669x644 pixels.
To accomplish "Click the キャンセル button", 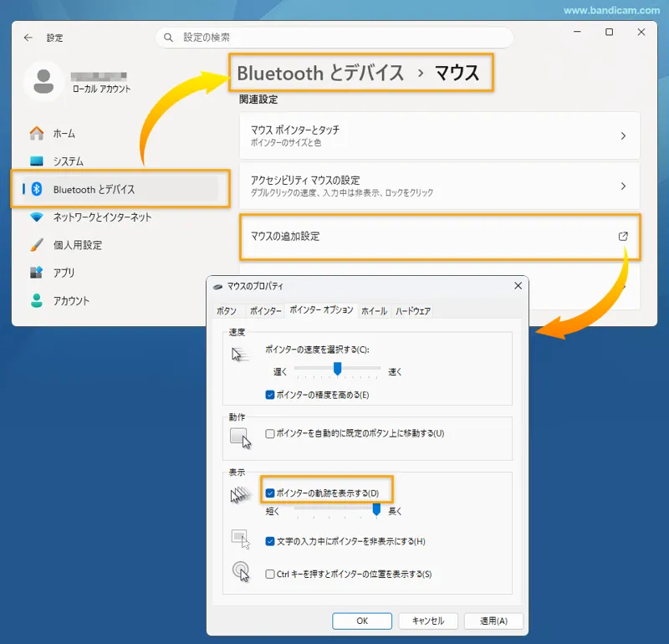I will [x=428, y=621].
